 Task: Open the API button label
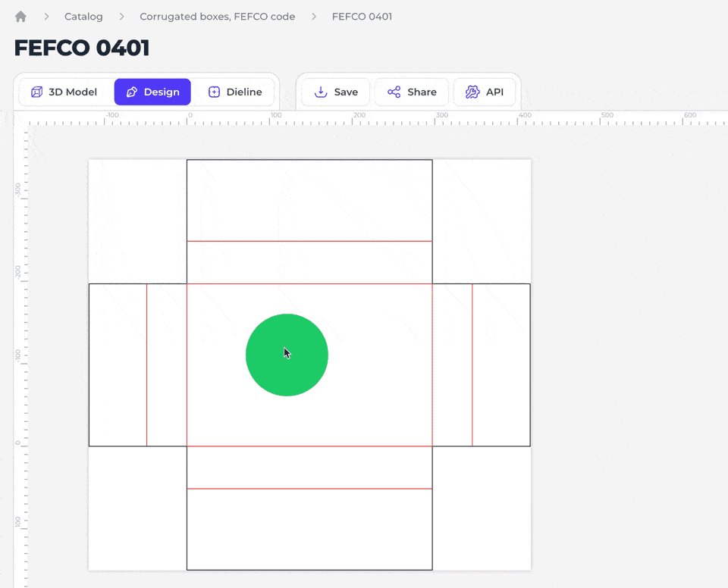point(494,92)
